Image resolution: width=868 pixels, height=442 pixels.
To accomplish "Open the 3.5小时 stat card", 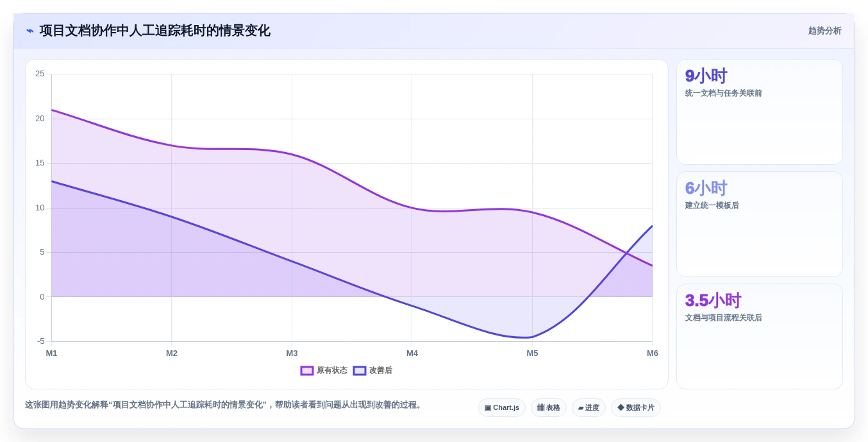I will pos(760,336).
